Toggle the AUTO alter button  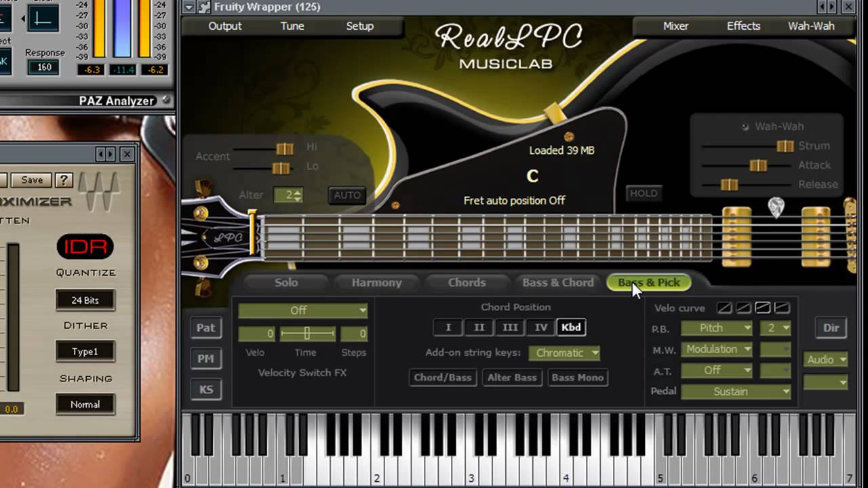pyautogui.click(x=347, y=195)
